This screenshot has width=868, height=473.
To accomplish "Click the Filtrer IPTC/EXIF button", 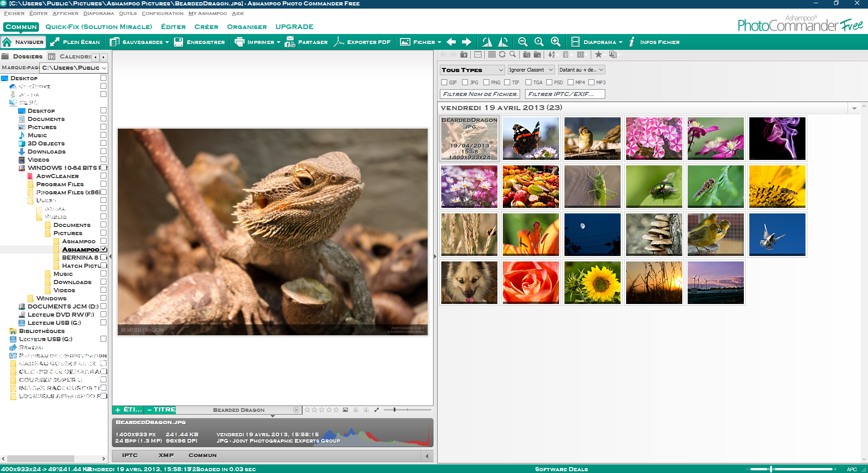I will (564, 94).
